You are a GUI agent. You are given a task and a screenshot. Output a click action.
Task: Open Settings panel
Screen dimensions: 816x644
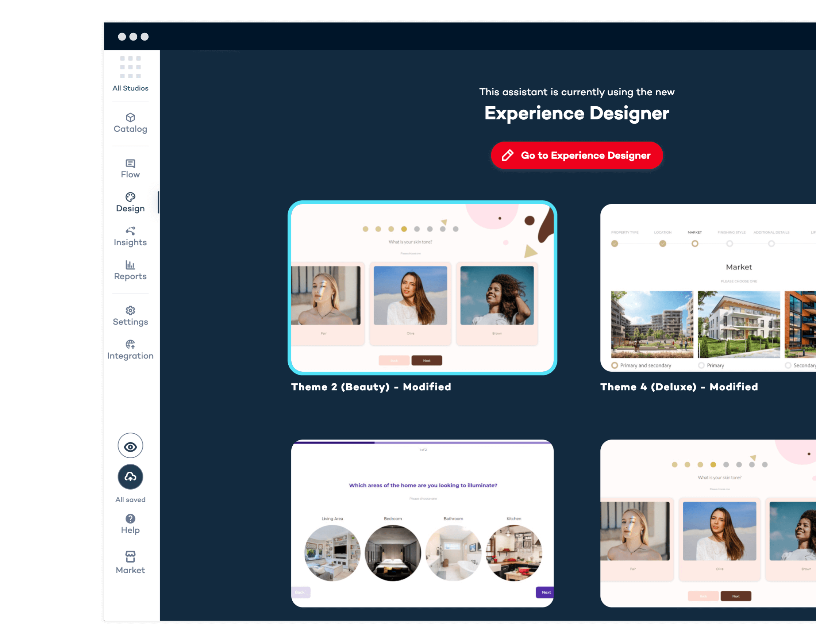131,315
